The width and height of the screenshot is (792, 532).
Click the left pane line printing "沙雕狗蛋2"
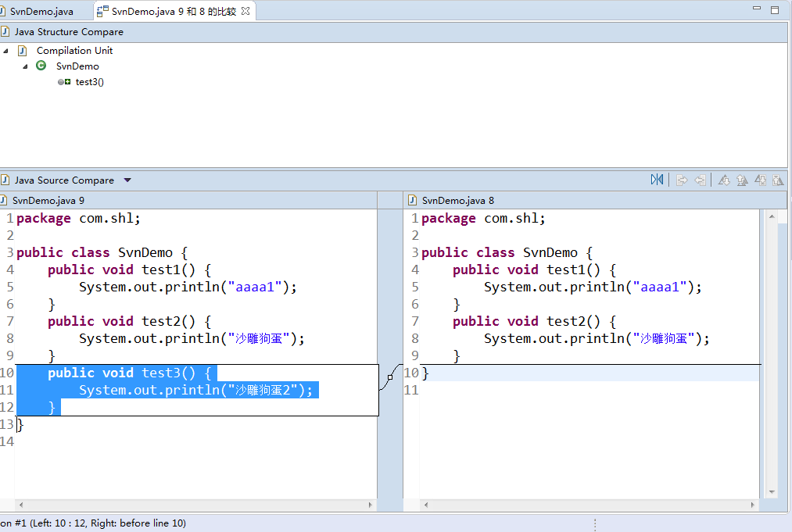click(196, 390)
